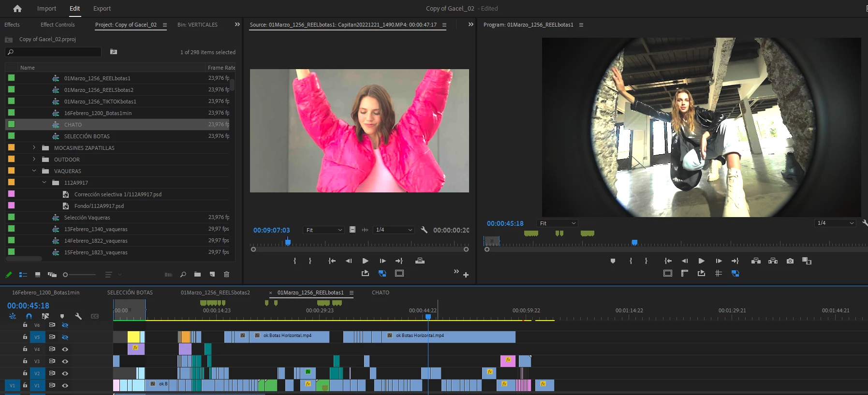Open the Bin: VERTICALES tab
The width and height of the screenshot is (868, 395).
pyautogui.click(x=197, y=25)
